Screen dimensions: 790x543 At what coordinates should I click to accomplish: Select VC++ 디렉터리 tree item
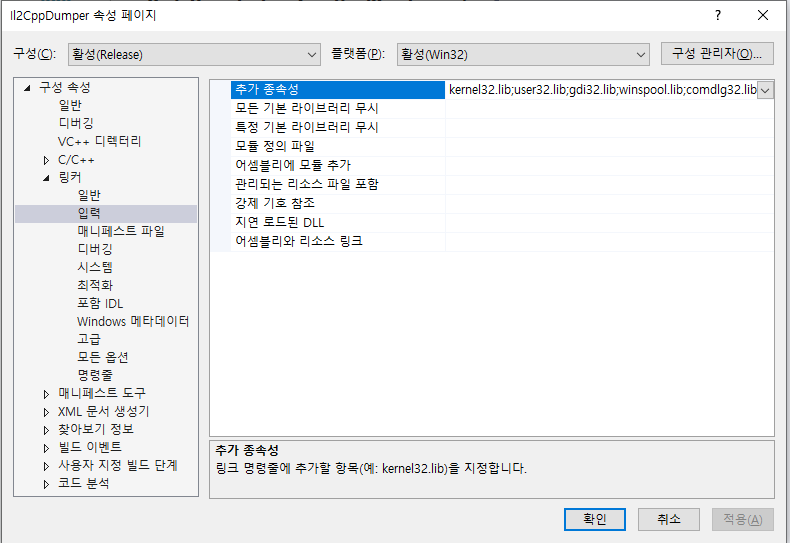point(99,141)
